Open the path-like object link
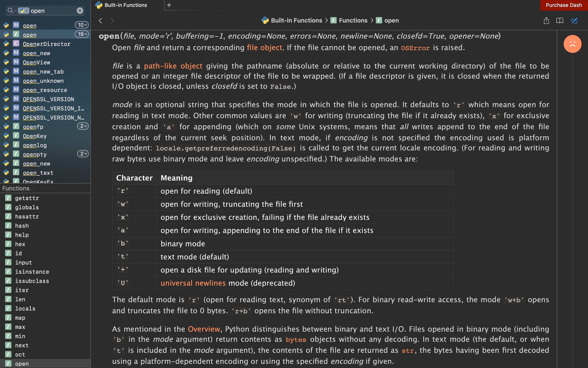Image resolution: width=588 pixels, height=368 pixels. [173, 66]
